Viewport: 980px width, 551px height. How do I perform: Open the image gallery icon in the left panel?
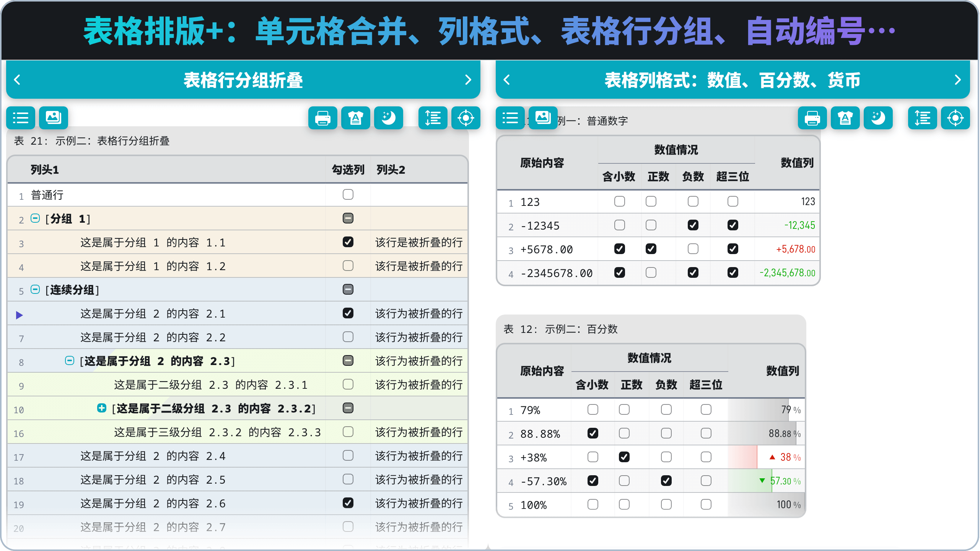point(54,118)
